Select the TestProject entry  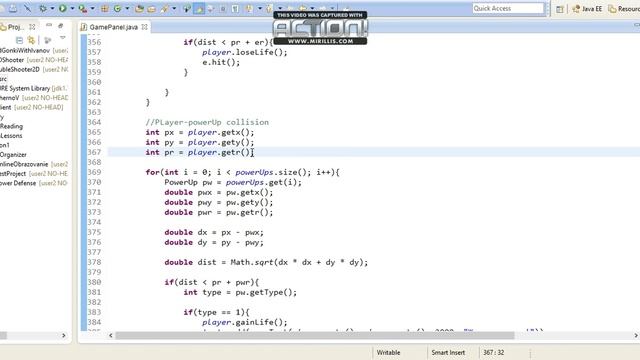click(x=34, y=173)
